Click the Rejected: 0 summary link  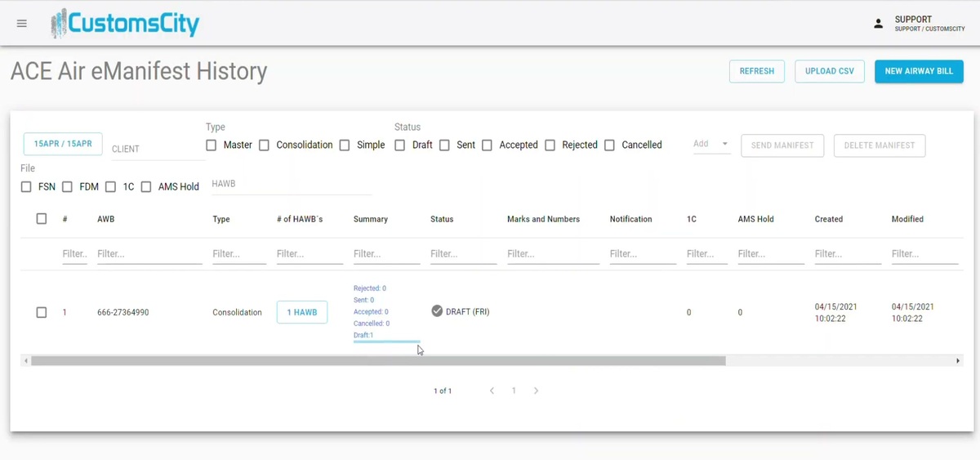[x=370, y=288]
